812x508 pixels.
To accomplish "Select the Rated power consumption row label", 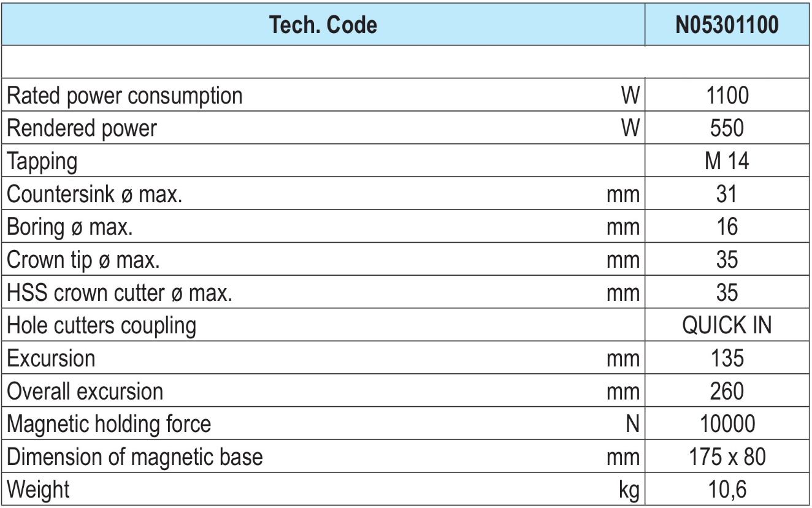I will click(124, 95).
